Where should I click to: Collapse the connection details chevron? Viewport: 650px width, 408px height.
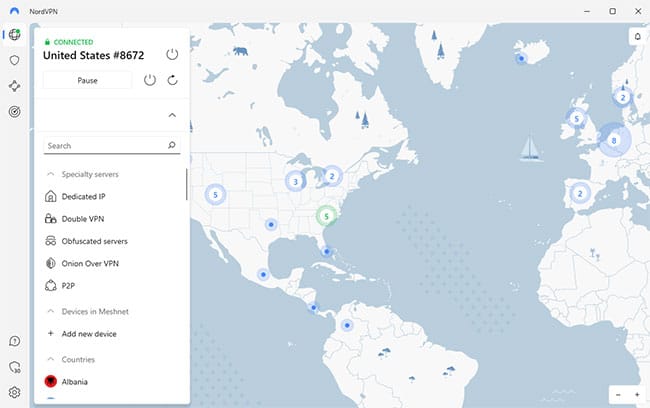(x=172, y=115)
